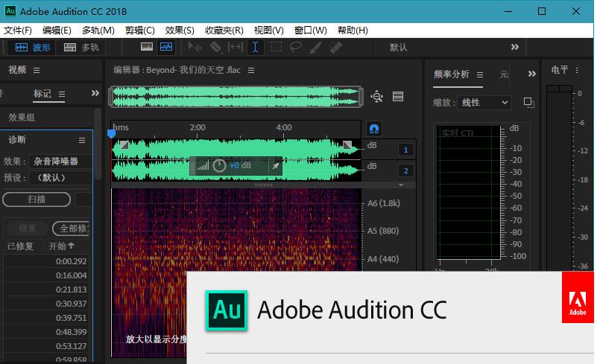This screenshot has height=364, width=597.
Task: Open the 频率分析 panel menu icon
Action: point(480,75)
